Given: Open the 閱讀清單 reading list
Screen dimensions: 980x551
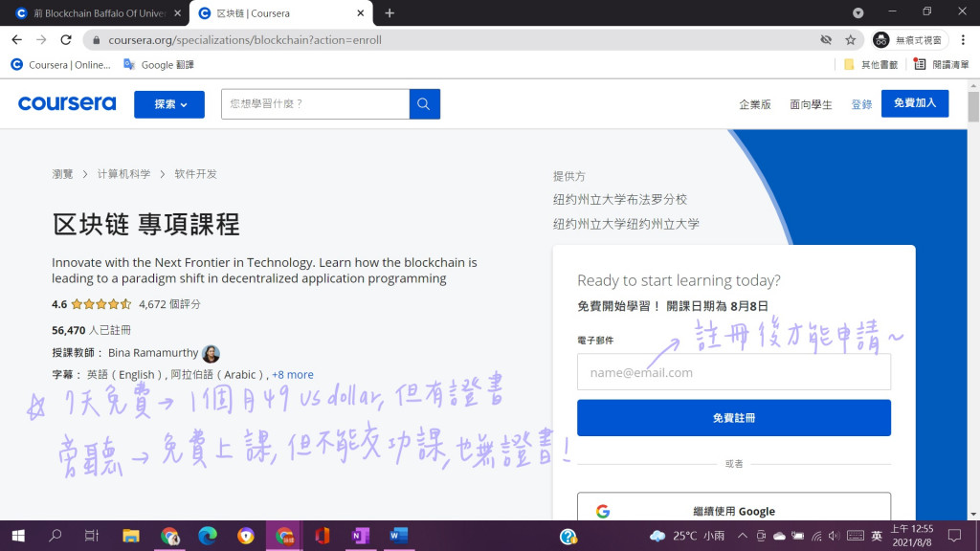Looking at the screenshot, I should [942, 65].
